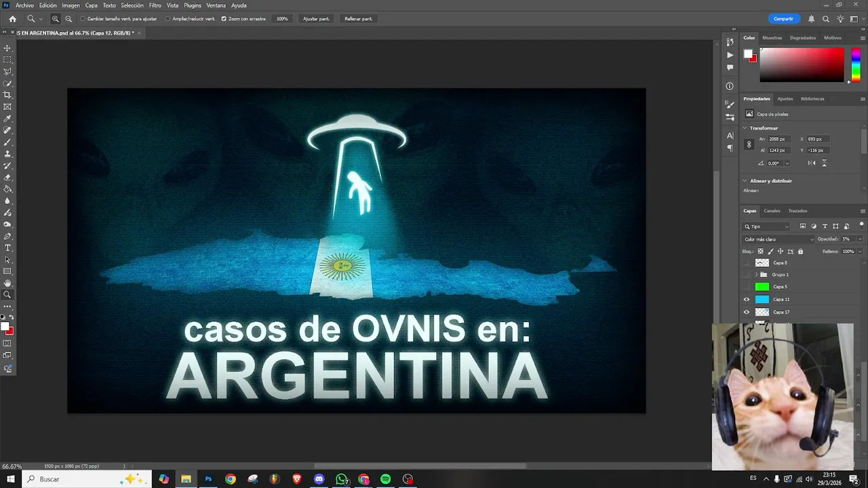Select the Clone Stamp tool
Image resolution: width=868 pixels, height=488 pixels.
[x=7, y=154]
